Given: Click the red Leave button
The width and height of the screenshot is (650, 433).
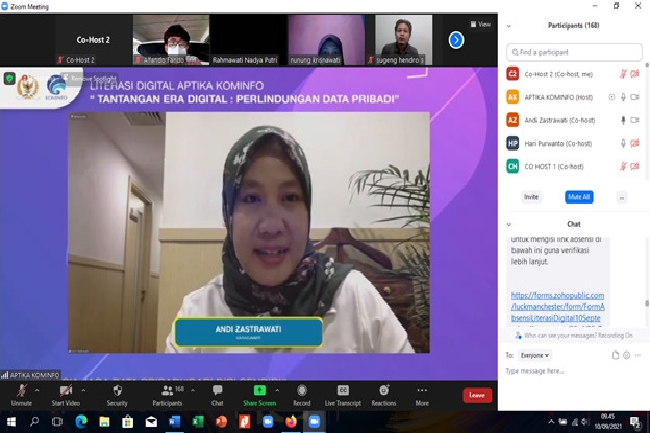Looking at the screenshot, I should point(477,395).
